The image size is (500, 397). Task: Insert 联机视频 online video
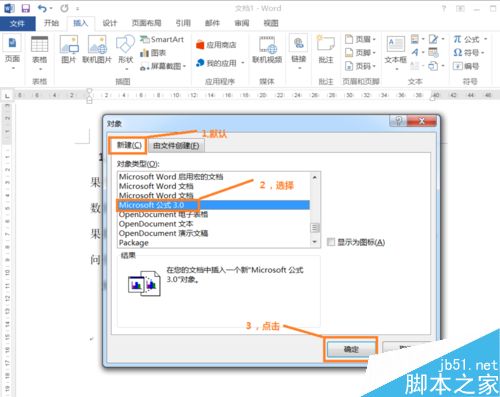point(267,50)
